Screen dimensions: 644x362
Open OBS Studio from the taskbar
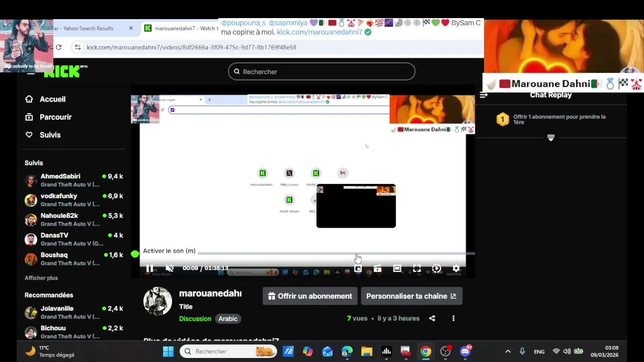(x=446, y=351)
